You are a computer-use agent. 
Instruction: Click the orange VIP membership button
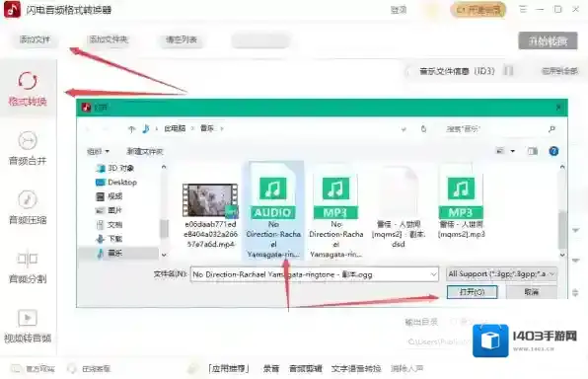[x=478, y=10]
